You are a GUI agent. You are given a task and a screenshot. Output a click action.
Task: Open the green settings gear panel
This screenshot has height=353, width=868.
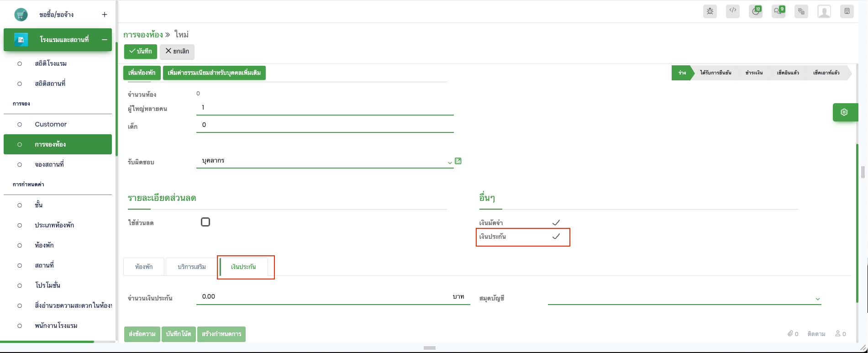844,112
